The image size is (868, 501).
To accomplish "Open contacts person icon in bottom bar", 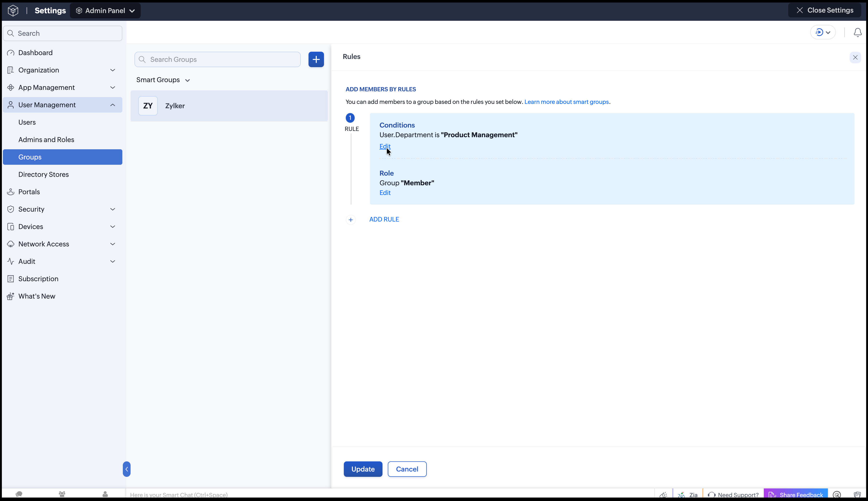I will [105, 494].
